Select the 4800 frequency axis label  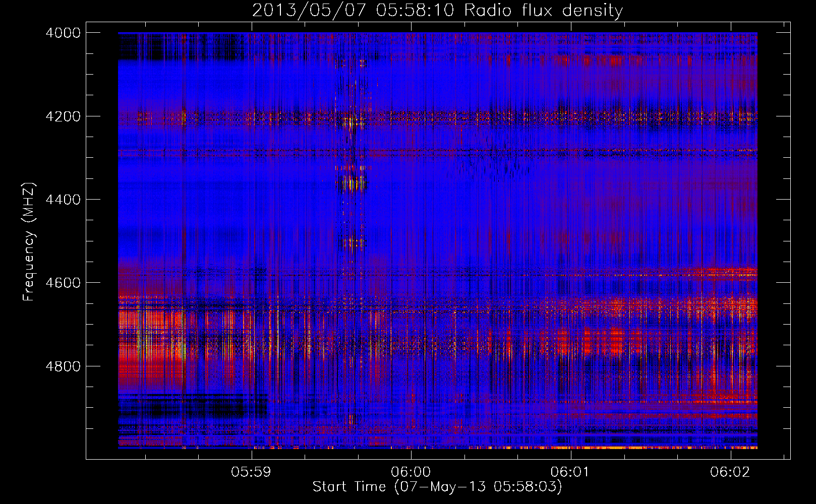pos(63,366)
